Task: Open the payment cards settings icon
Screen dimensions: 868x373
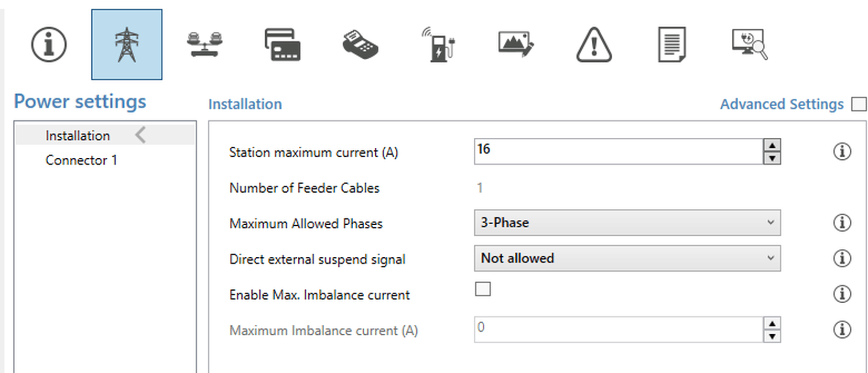Action: coord(282,44)
